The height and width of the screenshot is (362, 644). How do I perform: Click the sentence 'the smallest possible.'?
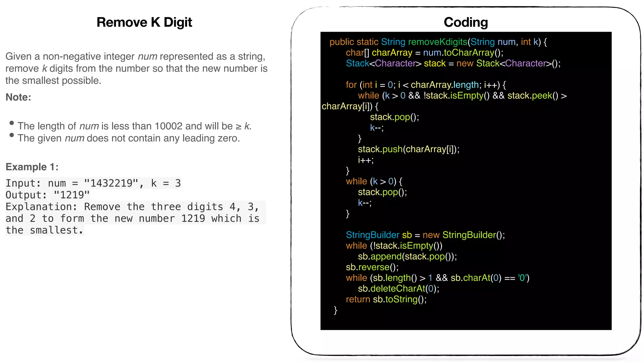(x=53, y=80)
